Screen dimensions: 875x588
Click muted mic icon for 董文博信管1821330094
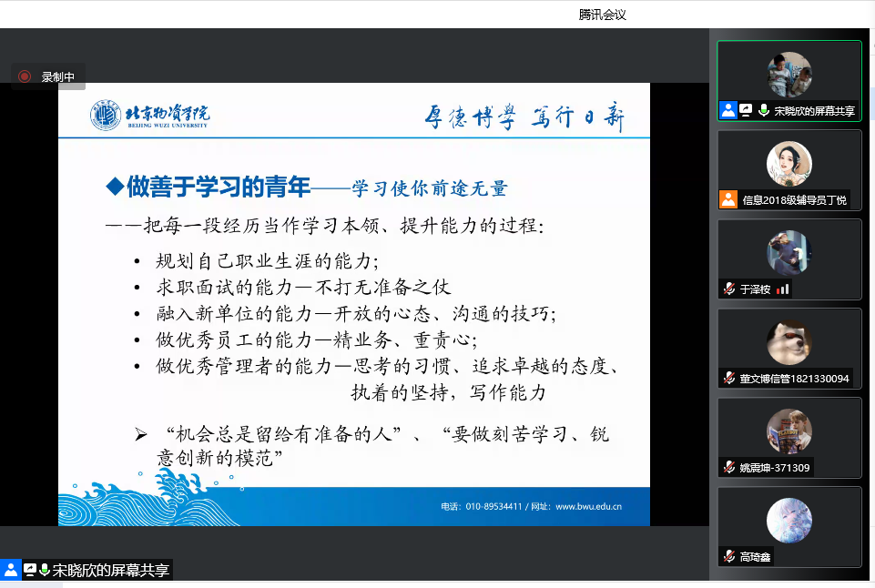pyautogui.click(x=728, y=378)
